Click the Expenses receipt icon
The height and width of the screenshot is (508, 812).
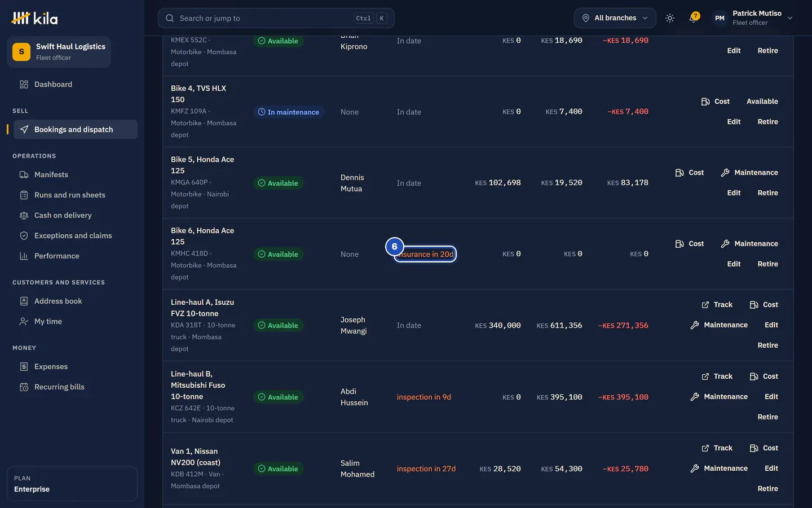24,367
